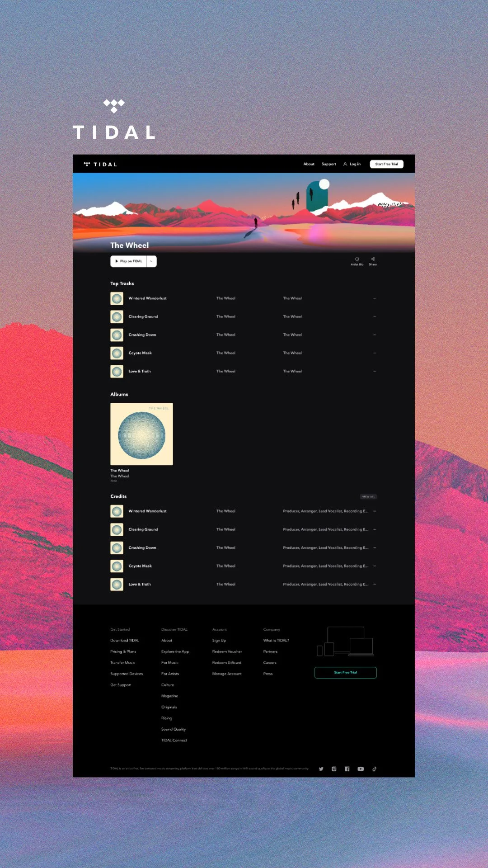The width and height of the screenshot is (488, 868).
Task: Open the About menu item in the header
Action: point(309,164)
